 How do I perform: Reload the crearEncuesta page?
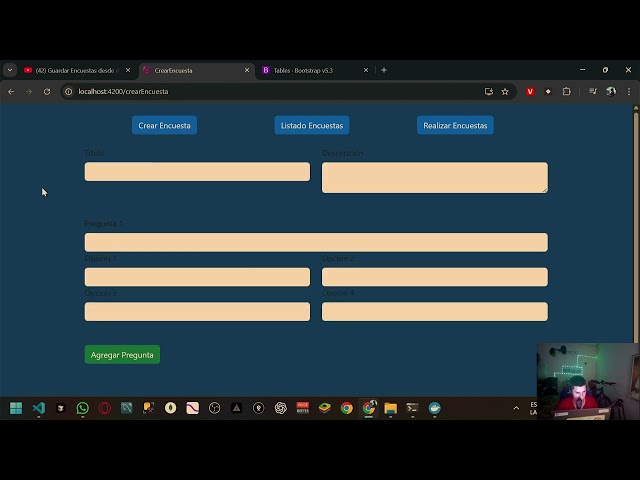click(x=47, y=92)
